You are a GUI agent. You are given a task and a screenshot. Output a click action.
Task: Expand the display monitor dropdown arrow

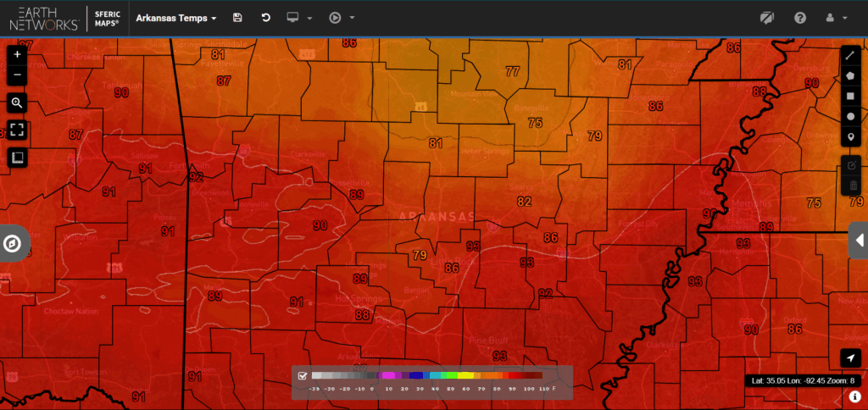[310, 18]
